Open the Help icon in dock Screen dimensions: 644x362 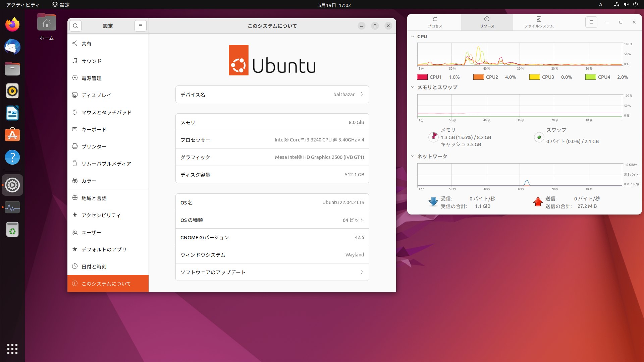[12, 157]
